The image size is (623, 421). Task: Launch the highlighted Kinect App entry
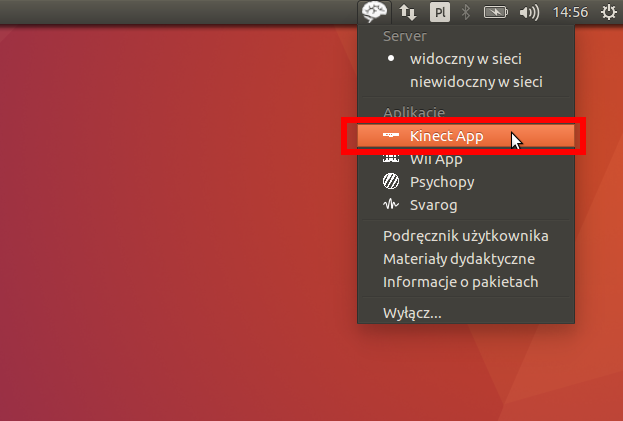(446, 136)
